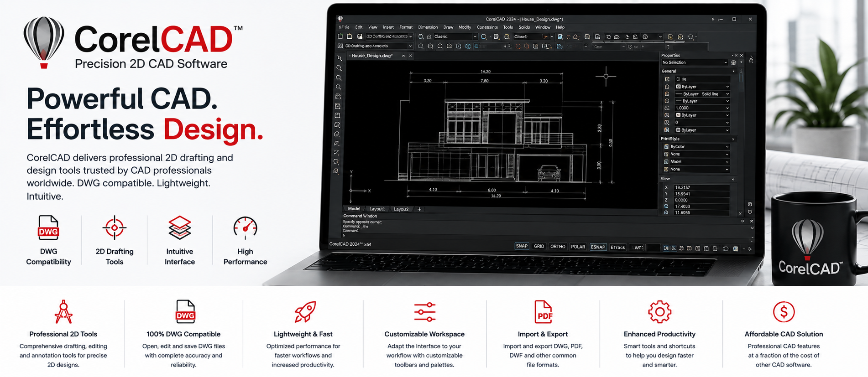Disable ESNAP on the status bar

[598, 247]
